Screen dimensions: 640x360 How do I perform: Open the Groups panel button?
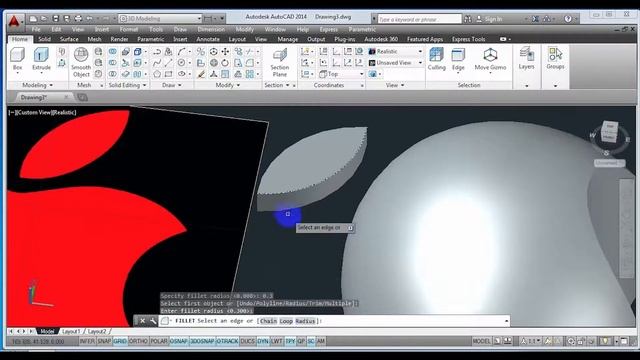[x=555, y=58]
